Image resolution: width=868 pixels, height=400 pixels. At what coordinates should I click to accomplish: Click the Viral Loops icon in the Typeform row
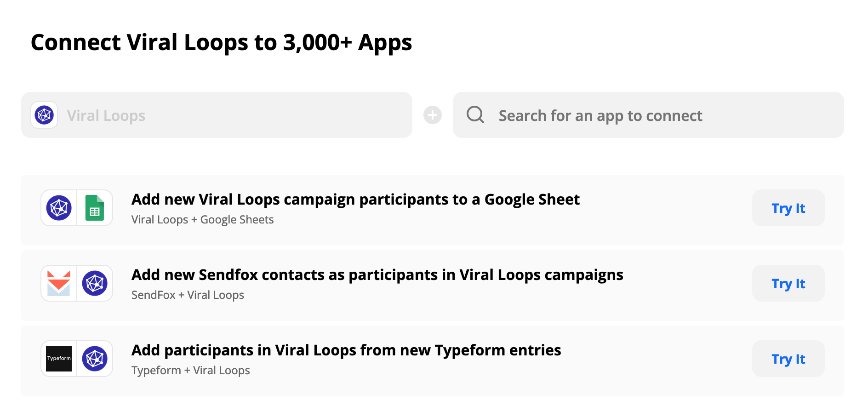coord(95,359)
